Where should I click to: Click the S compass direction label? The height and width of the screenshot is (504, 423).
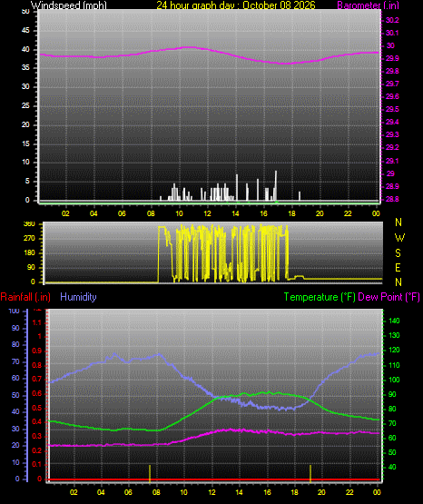click(x=398, y=253)
